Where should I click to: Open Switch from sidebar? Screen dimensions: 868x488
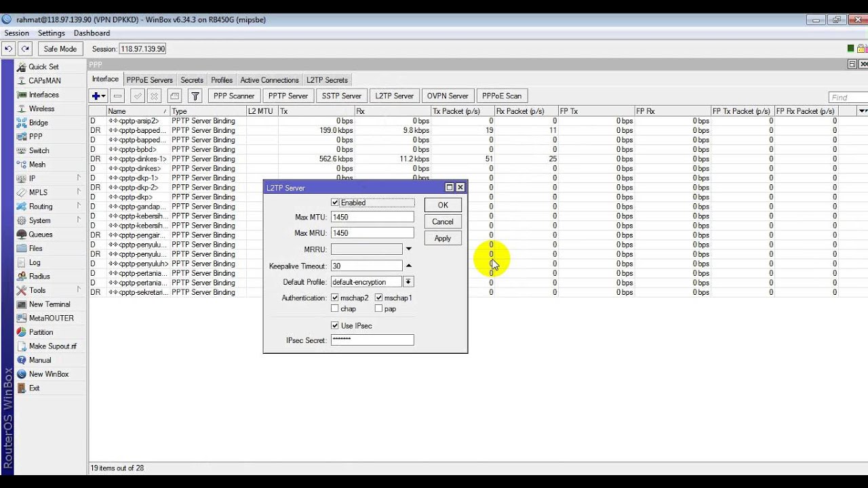pos(39,150)
